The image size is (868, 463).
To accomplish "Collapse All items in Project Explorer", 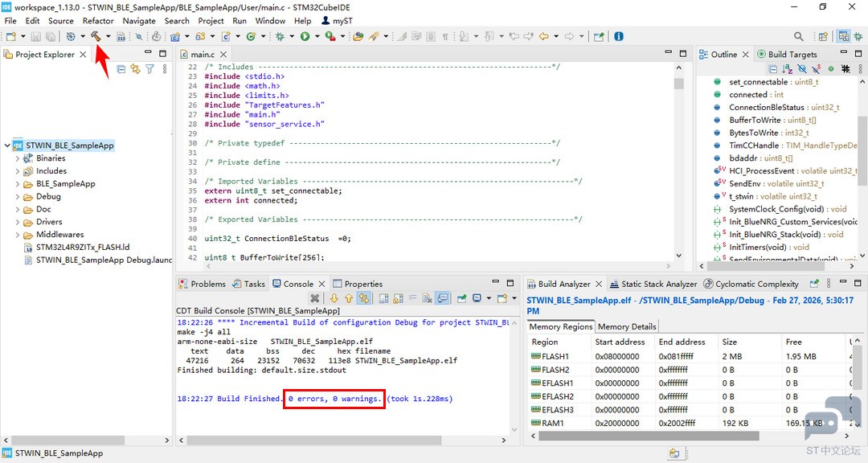I will [x=121, y=68].
